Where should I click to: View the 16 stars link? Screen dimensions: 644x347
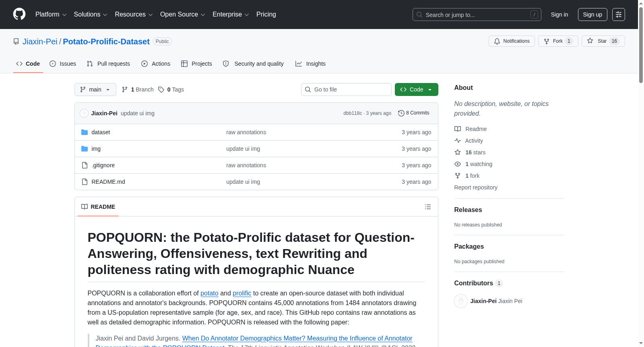pos(470,152)
